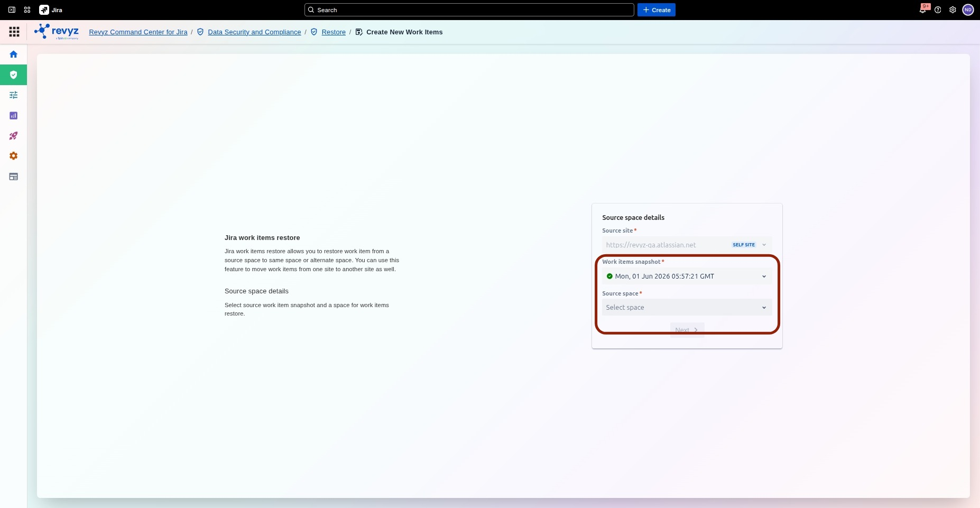Viewport: 980px width, 508px height.
Task: Click the icon before Create New Work Items
Action: [x=359, y=32]
